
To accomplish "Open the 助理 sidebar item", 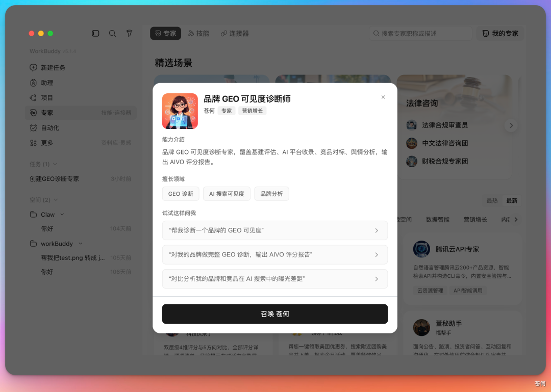I will 81,83.
